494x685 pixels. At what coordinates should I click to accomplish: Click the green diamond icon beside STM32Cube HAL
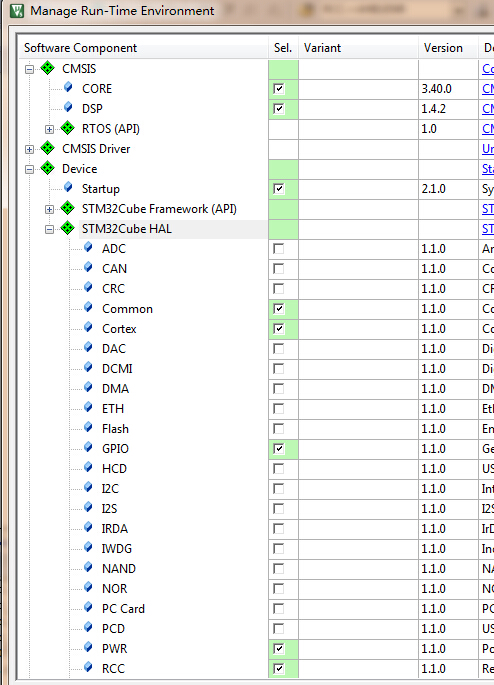68,228
